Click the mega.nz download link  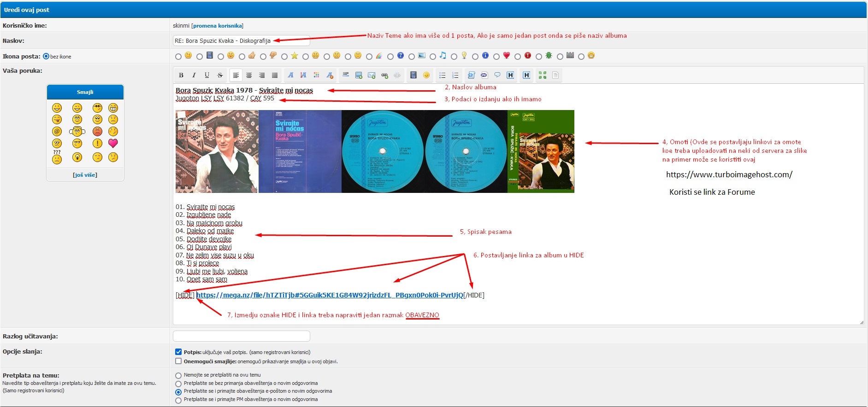click(330, 295)
